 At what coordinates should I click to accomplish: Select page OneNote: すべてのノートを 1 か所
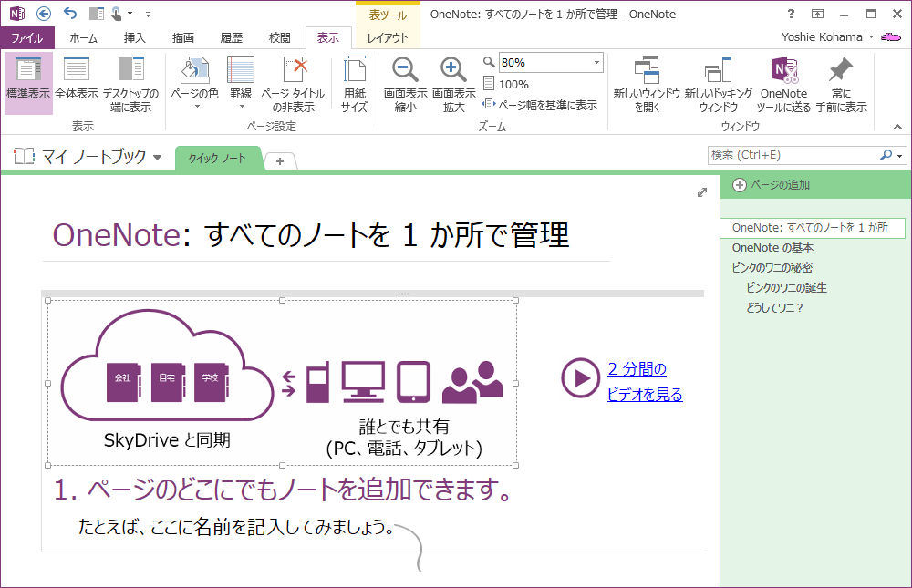point(813,228)
